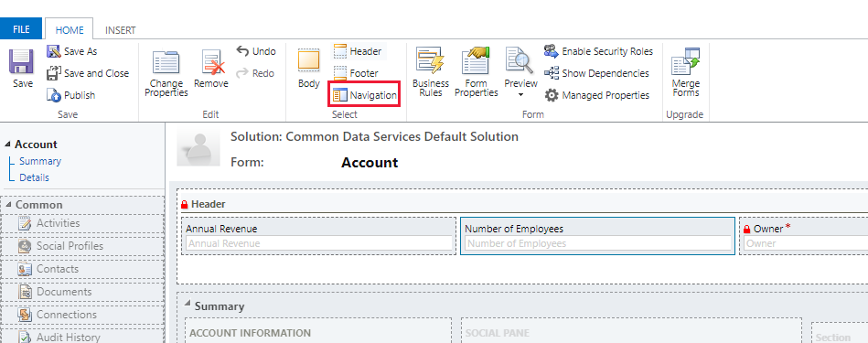
Task: Click the Summary link under Account
Action: [x=40, y=161]
